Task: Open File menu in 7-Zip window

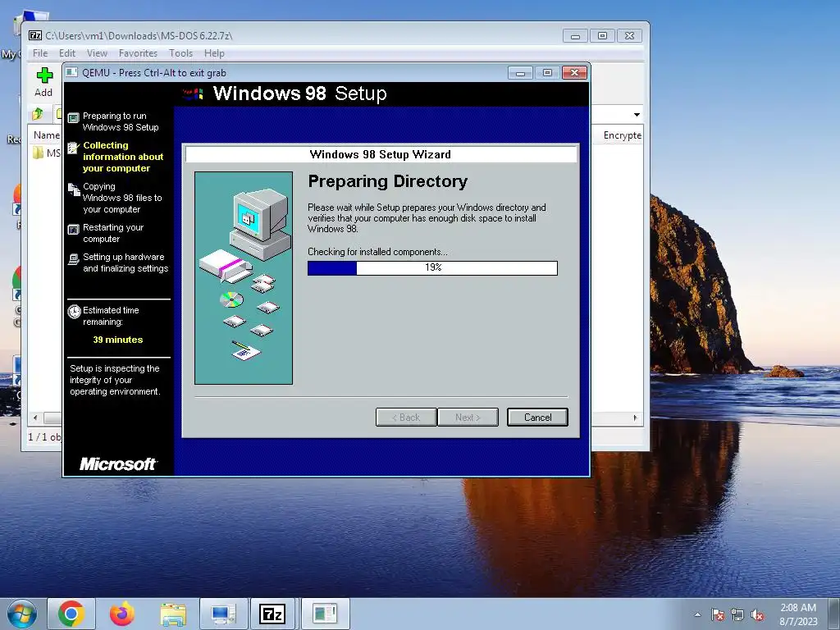Action: click(x=40, y=53)
